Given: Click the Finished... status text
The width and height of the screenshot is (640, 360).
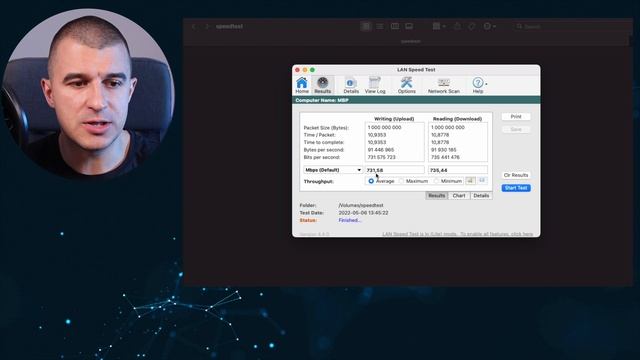Looking at the screenshot, I should click(x=350, y=220).
